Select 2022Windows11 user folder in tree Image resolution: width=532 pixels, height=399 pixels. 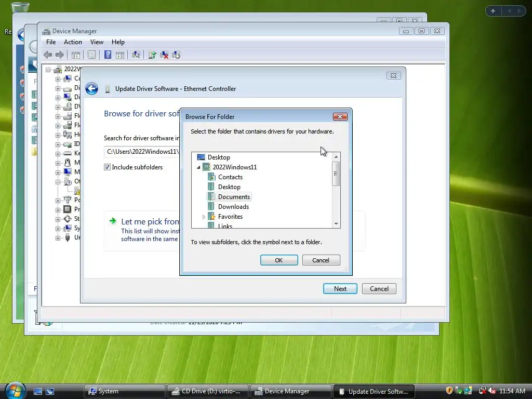pyautogui.click(x=234, y=167)
